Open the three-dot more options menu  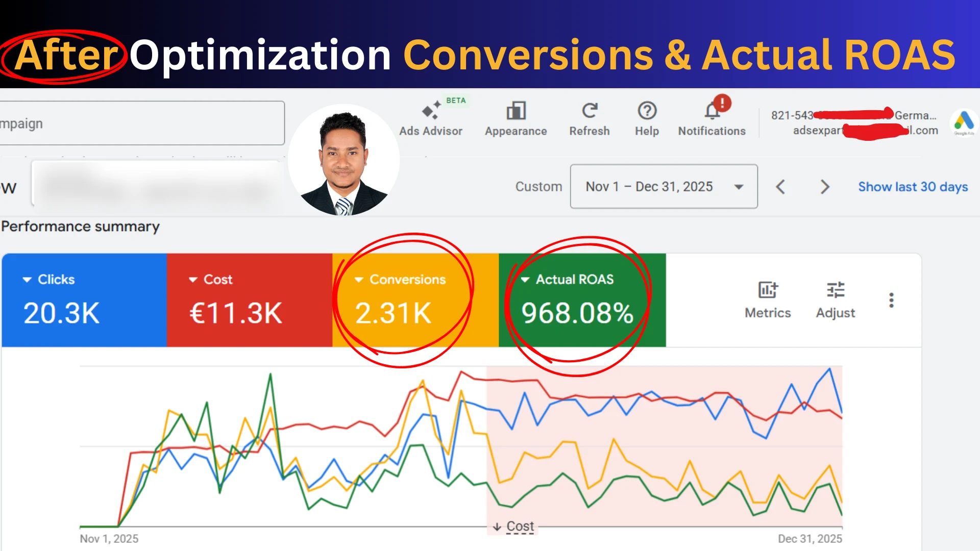891,300
